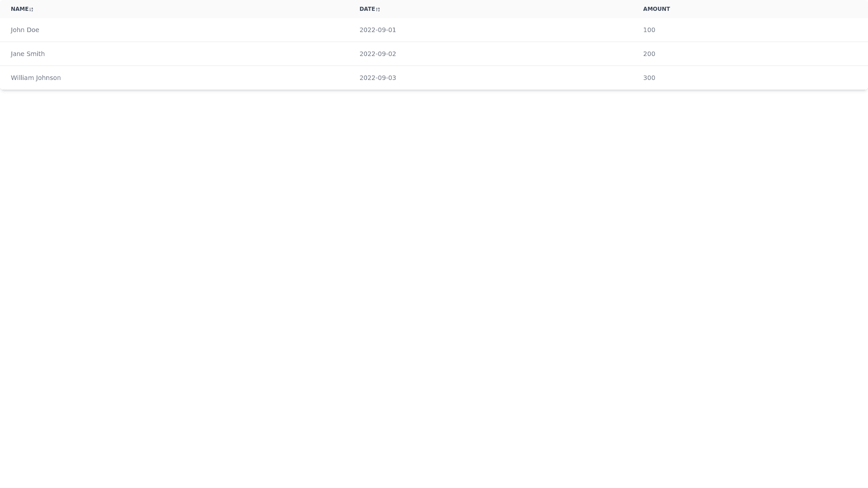Click the sort icon next to DATE
Screen dimensions: 868x488
(378, 9)
